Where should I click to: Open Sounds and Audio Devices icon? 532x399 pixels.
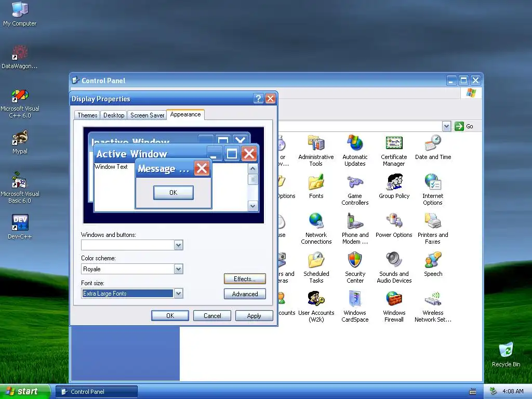coord(394,268)
